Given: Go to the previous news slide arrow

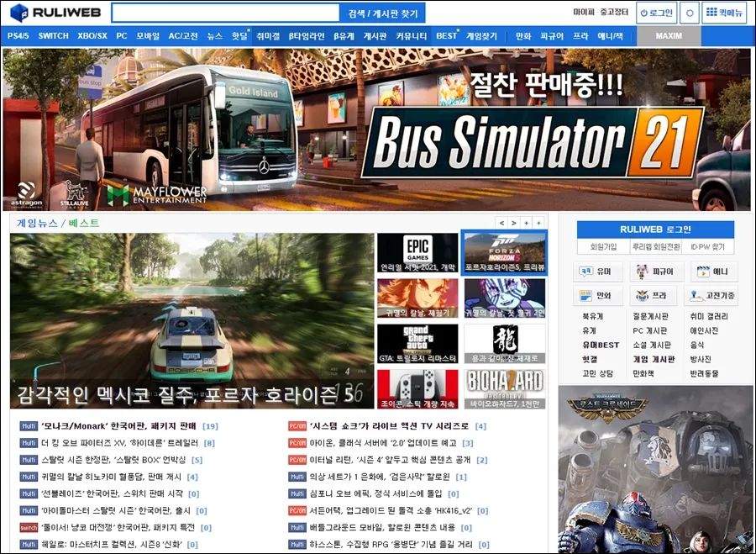Looking at the screenshot, I should 501,223.
